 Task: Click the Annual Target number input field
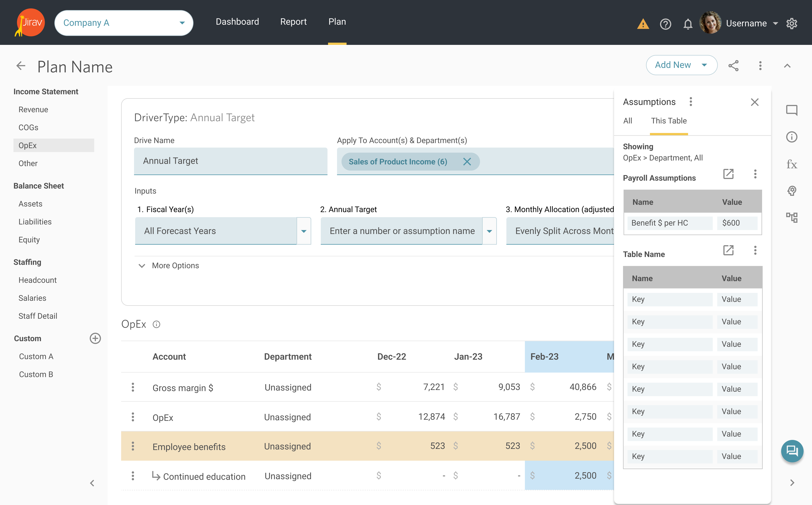click(x=402, y=231)
